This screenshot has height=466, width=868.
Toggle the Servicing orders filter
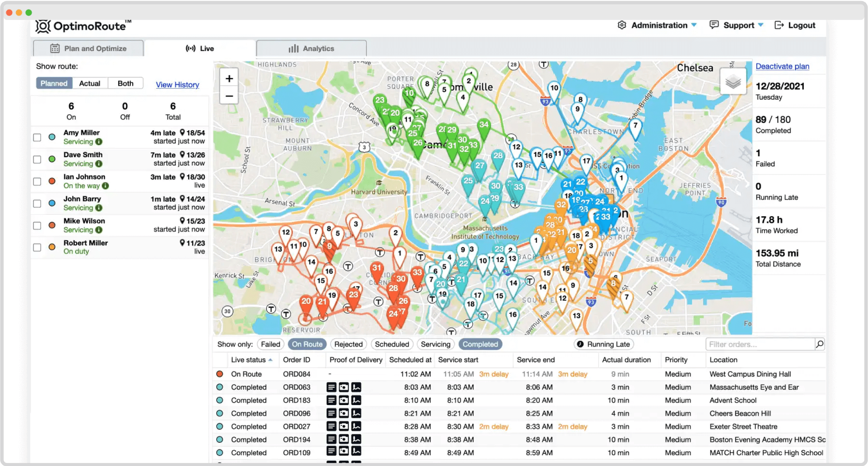pos(436,344)
